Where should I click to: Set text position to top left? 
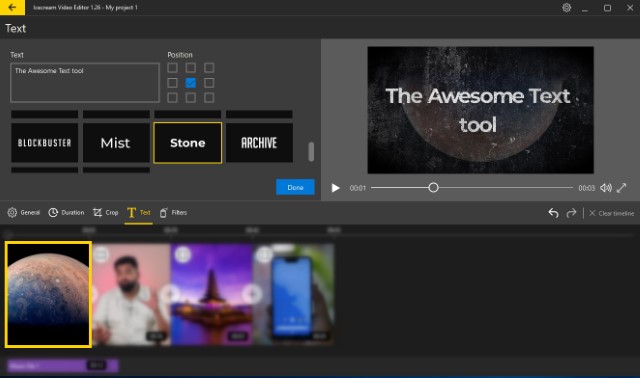point(172,68)
